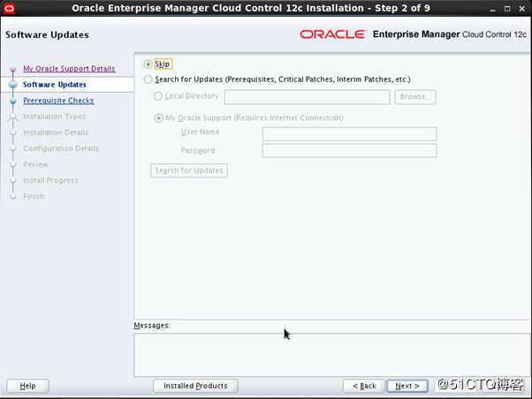Click the Local Directory path field
532x399 pixels.
pos(307,97)
